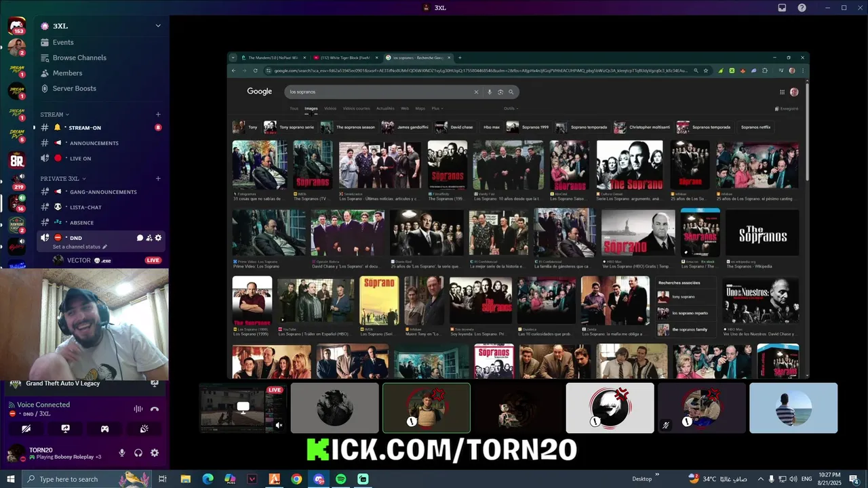
Task: Open the soundboard icon
Action: 144,429
